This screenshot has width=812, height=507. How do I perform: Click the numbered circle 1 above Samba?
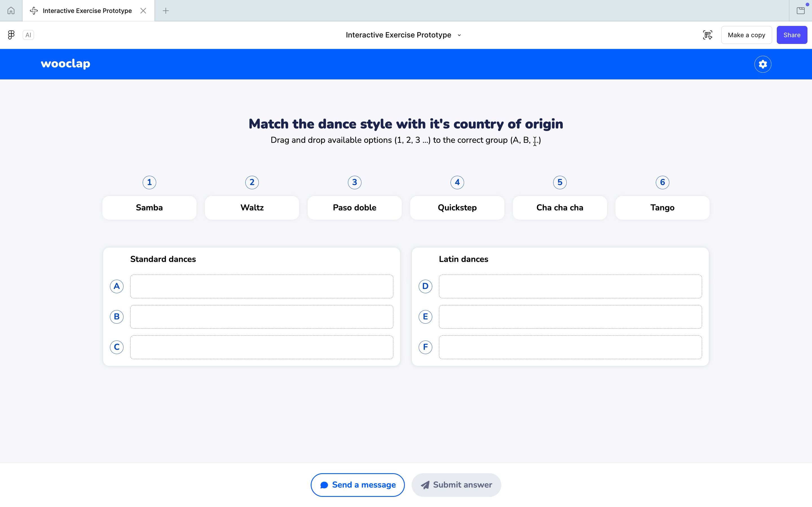[x=149, y=183]
